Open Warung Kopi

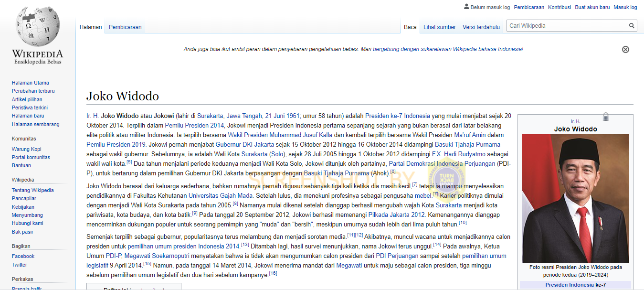[26, 149]
